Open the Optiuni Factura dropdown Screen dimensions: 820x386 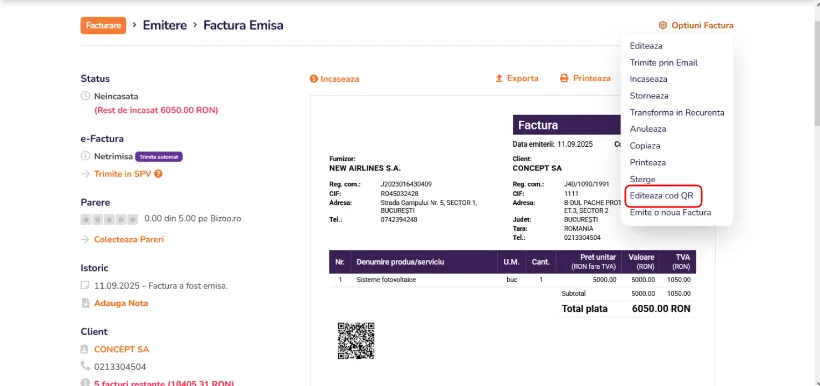696,25
